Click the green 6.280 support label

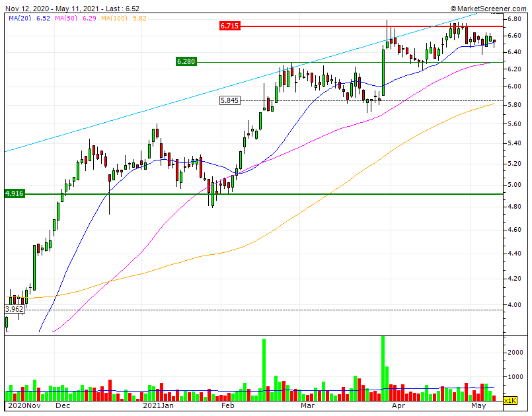186,61
